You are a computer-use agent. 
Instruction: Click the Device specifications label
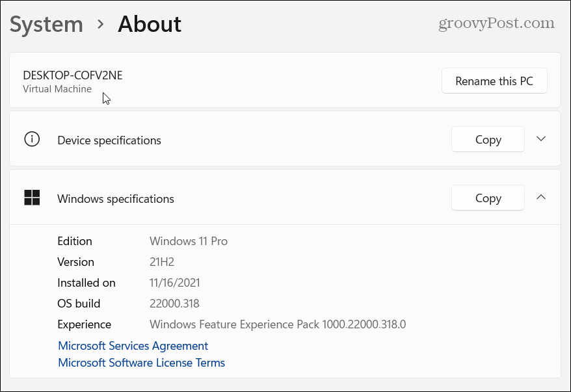point(109,140)
